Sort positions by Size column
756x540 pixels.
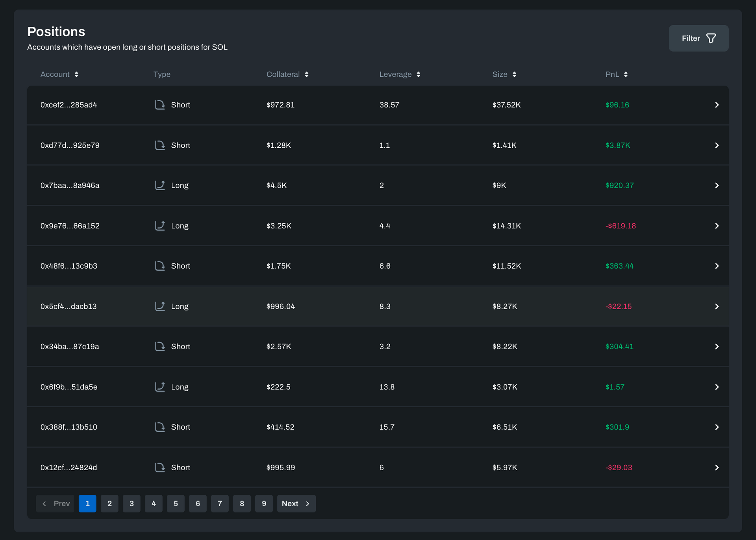coord(514,74)
